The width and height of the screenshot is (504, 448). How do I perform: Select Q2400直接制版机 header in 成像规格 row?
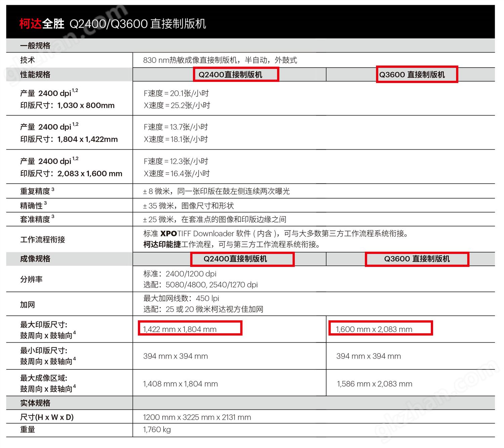(x=236, y=259)
